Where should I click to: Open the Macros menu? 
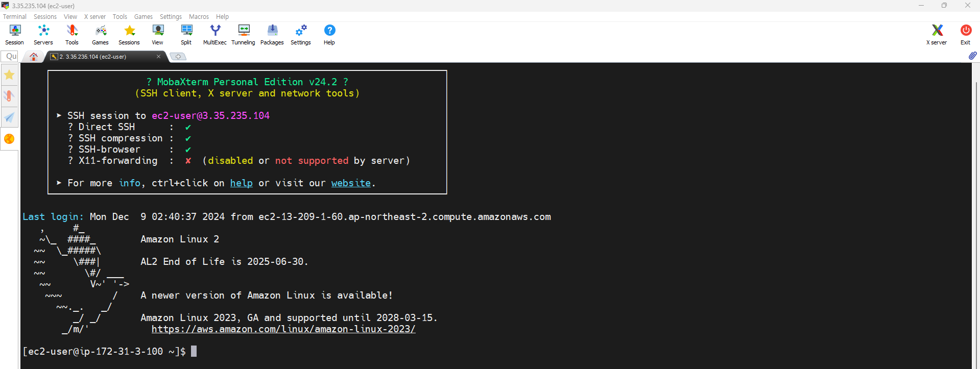pyautogui.click(x=199, y=17)
